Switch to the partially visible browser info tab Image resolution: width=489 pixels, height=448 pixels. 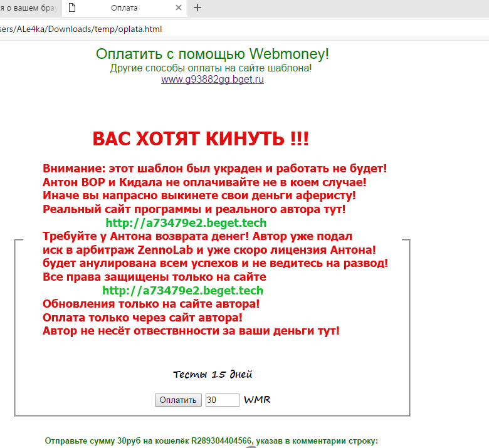(29, 8)
